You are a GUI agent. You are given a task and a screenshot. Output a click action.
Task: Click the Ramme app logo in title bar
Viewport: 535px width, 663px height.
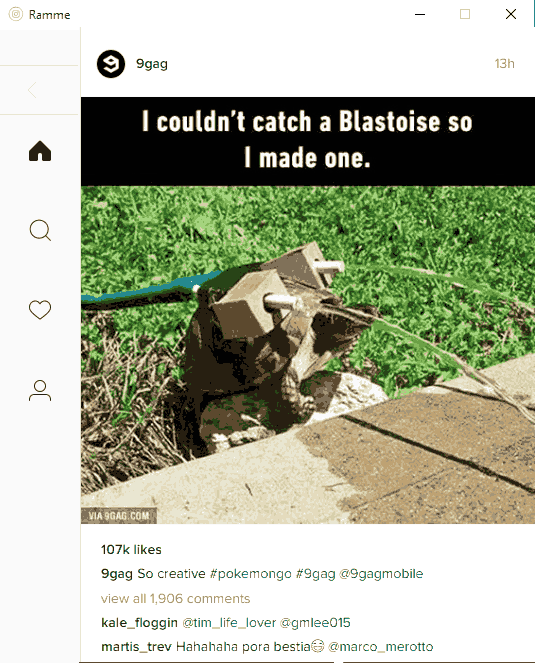pyautogui.click(x=16, y=14)
